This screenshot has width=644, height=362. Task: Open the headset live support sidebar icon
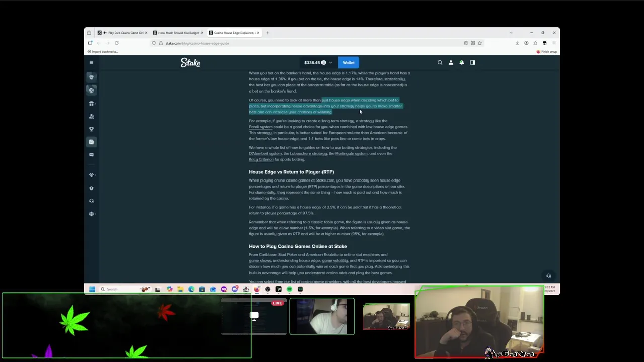point(91,201)
